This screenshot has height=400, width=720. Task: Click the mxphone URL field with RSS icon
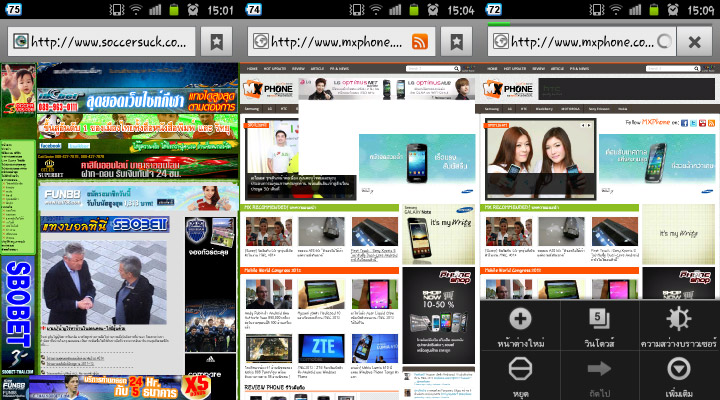(x=341, y=42)
